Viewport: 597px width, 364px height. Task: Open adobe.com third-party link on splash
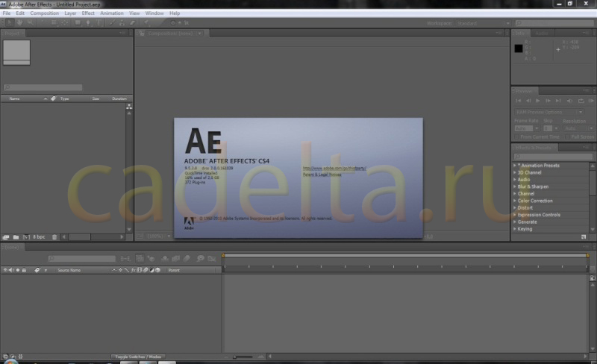(x=334, y=169)
